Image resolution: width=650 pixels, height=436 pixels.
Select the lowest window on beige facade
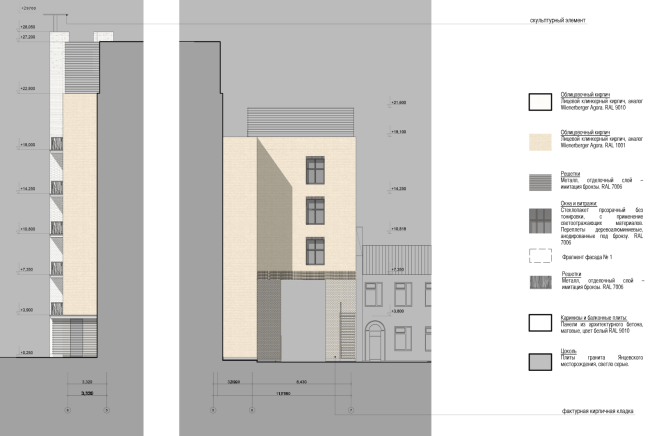pos(315,249)
